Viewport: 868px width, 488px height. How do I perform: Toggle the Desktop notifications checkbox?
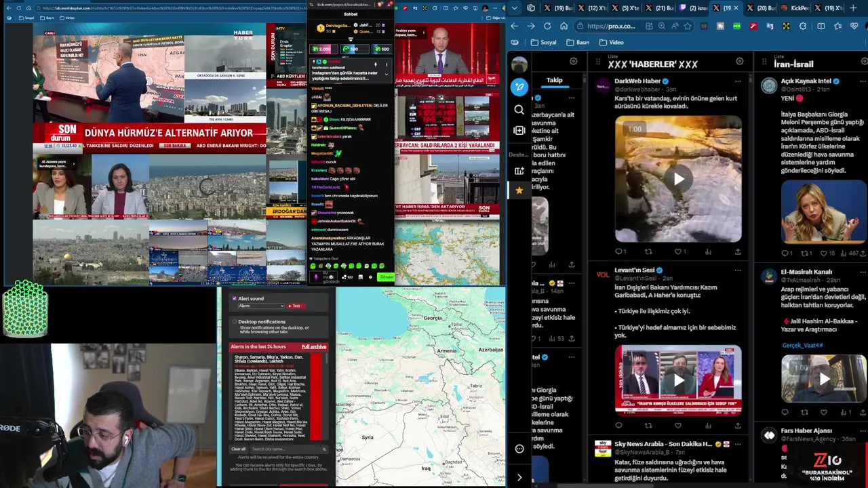point(235,321)
